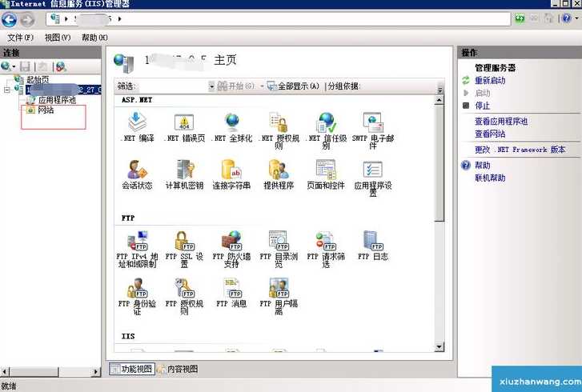The width and height of the screenshot is (582, 392).
Task: Click the Forward navigation arrow
Action: tap(27, 19)
